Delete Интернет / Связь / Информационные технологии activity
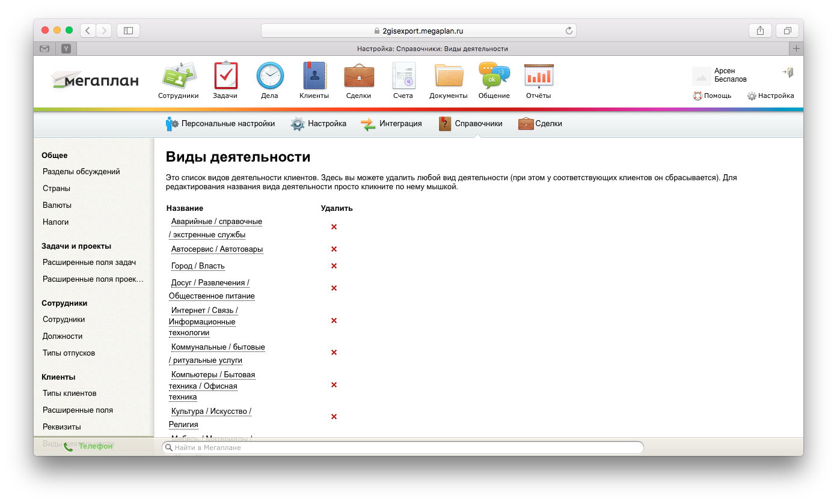Screen dimensions: 837x504 click(x=334, y=321)
